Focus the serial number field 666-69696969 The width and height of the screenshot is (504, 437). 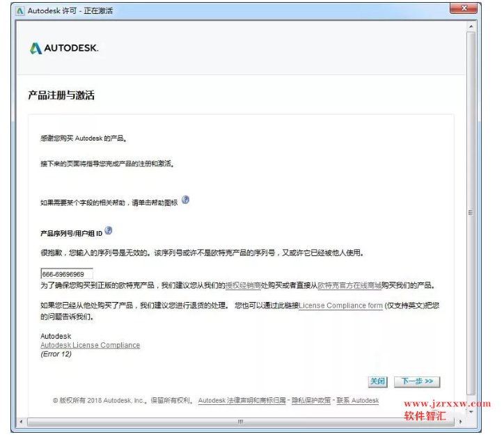[67, 274]
